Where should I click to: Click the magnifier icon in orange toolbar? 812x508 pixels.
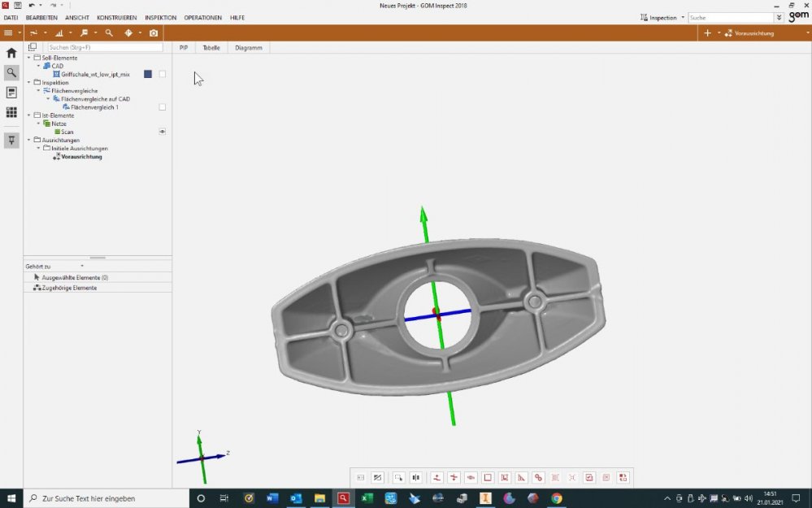(x=109, y=33)
